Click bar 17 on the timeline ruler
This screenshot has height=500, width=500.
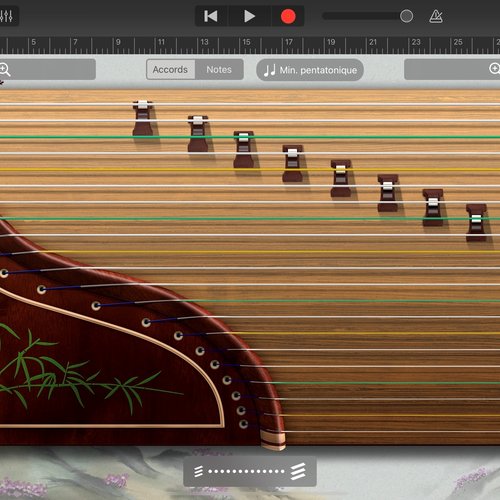pyautogui.click(x=289, y=42)
